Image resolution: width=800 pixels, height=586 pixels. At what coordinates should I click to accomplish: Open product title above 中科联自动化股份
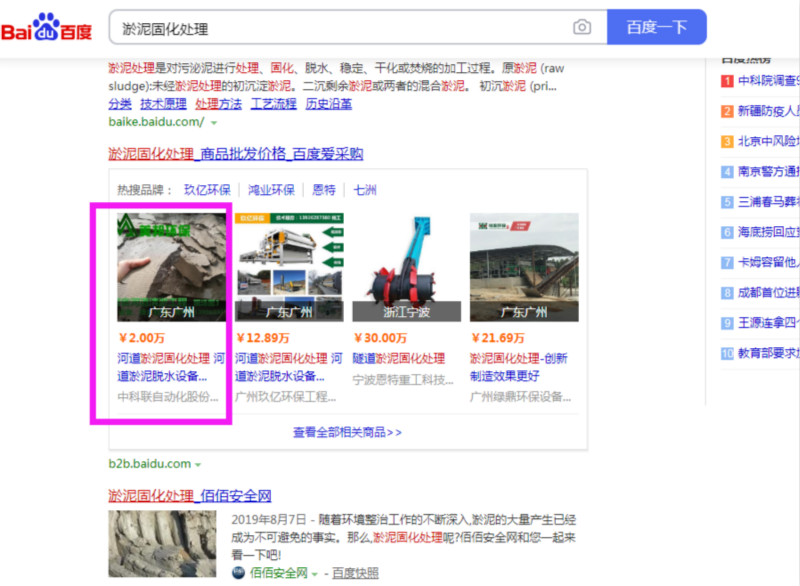click(171, 367)
